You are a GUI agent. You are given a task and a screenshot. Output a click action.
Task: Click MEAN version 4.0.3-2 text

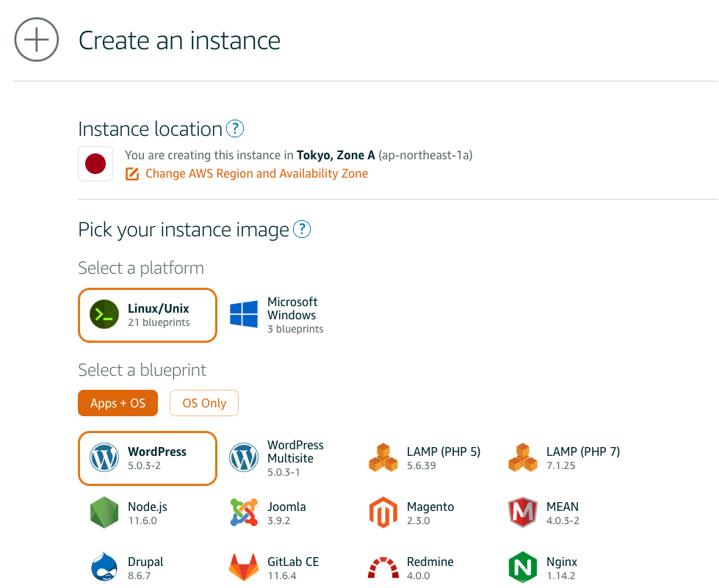click(563, 520)
